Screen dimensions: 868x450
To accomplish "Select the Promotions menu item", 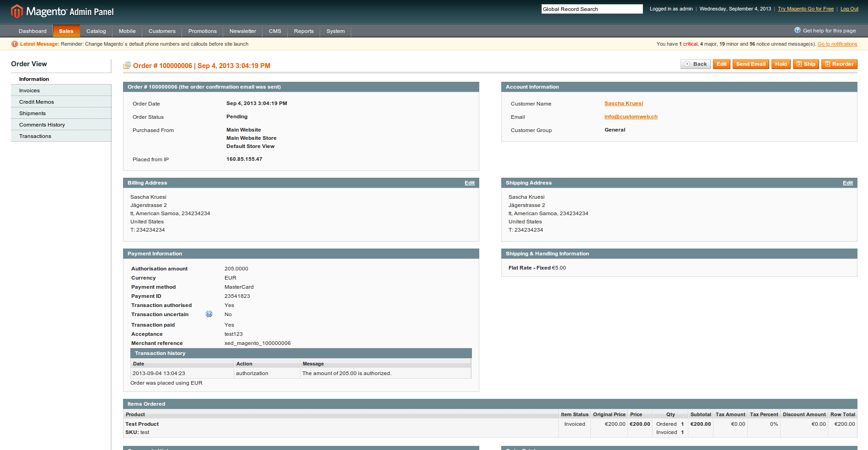I will tap(202, 31).
